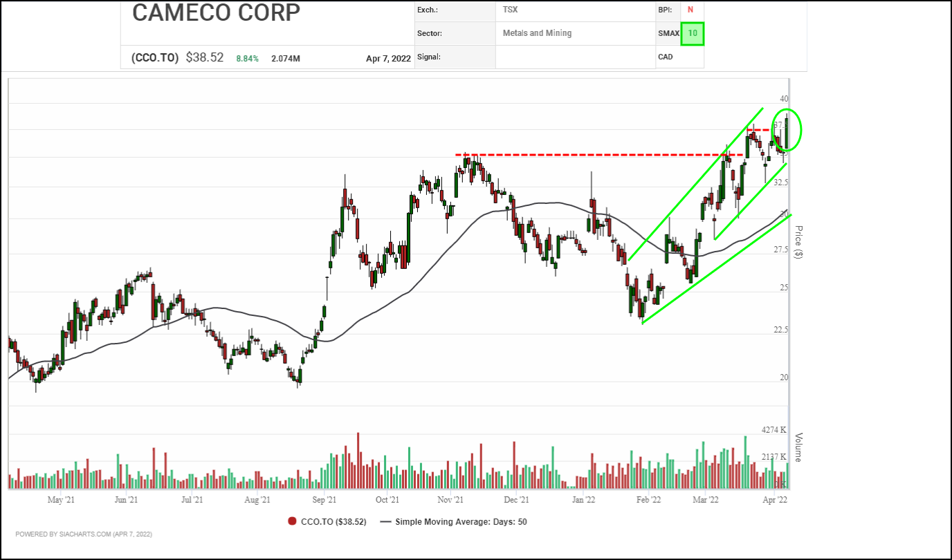Click Simple Moving Average: Days: 50 legend
952x560 pixels.
click(x=461, y=521)
